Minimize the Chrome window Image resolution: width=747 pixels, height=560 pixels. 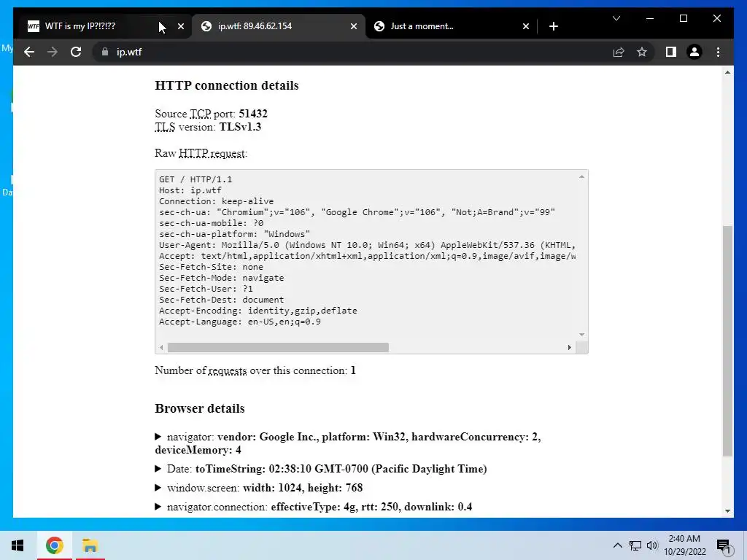650,18
